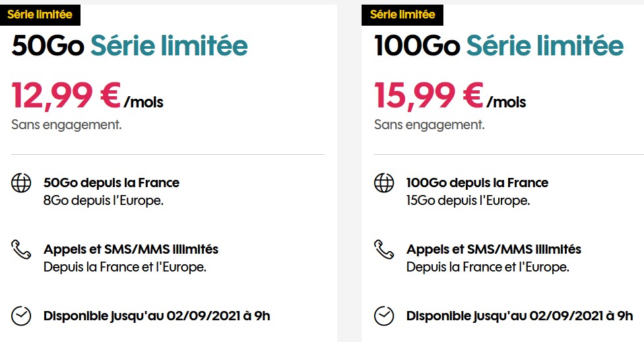Screen dimensions: 644x342
Task: Click the phone icon in 100Go plan
Action: click(384, 249)
